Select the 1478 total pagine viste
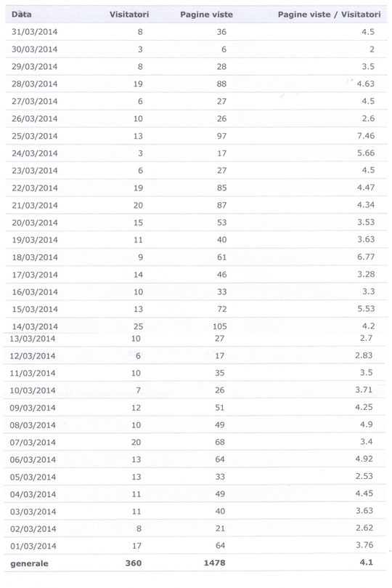This screenshot has height=588, width=392. point(215,563)
